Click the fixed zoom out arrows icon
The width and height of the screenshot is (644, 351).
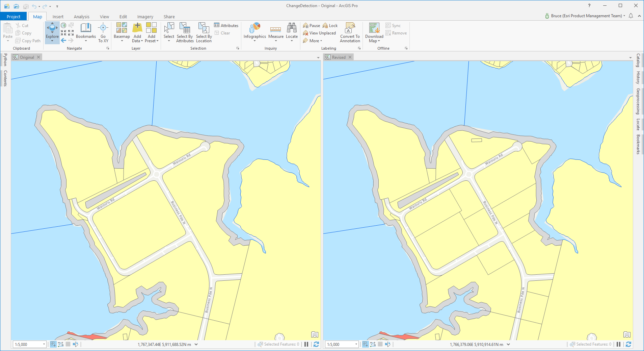pyautogui.click(x=71, y=33)
